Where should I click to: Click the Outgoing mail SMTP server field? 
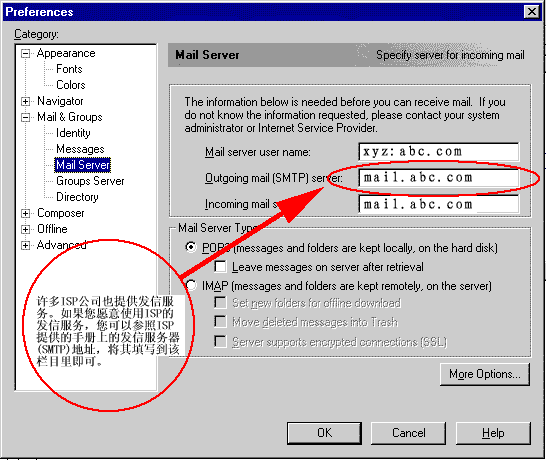439,178
